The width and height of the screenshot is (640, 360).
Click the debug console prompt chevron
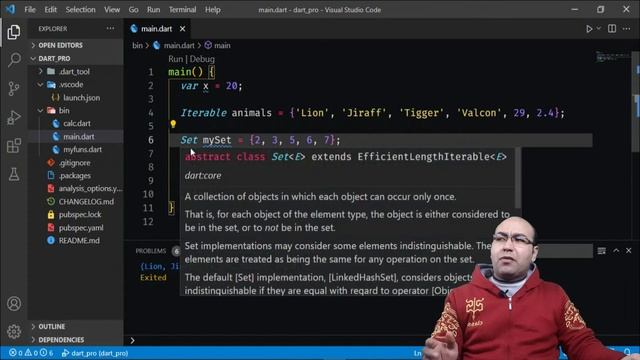(x=132, y=340)
